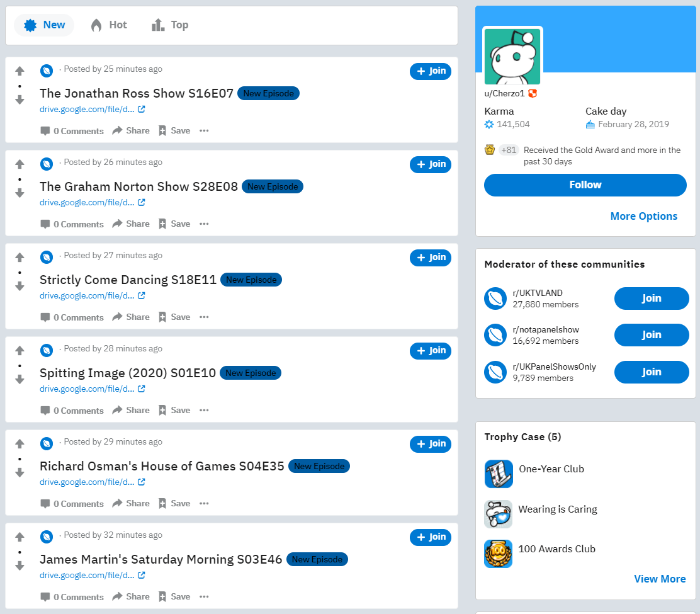Expand More Options in profile card
Screen dimensions: 700x614
pyautogui.click(x=644, y=216)
